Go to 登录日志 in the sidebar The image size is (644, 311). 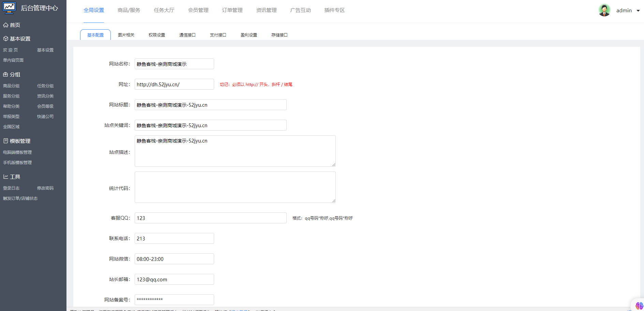pos(11,188)
